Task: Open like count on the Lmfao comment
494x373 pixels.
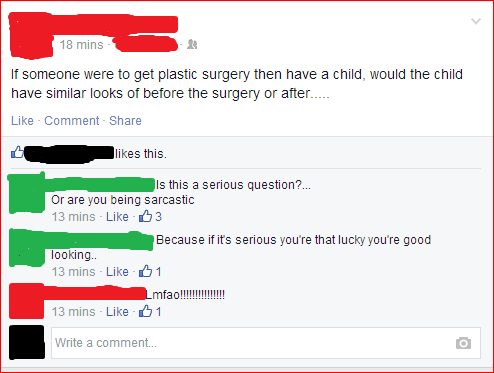Action: [x=150, y=312]
